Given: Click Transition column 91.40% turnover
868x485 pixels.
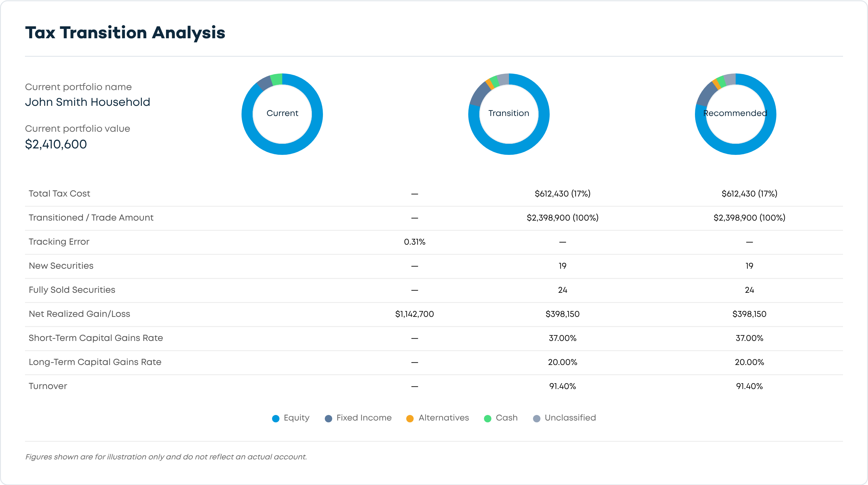Looking at the screenshot, I should point(562,386).
